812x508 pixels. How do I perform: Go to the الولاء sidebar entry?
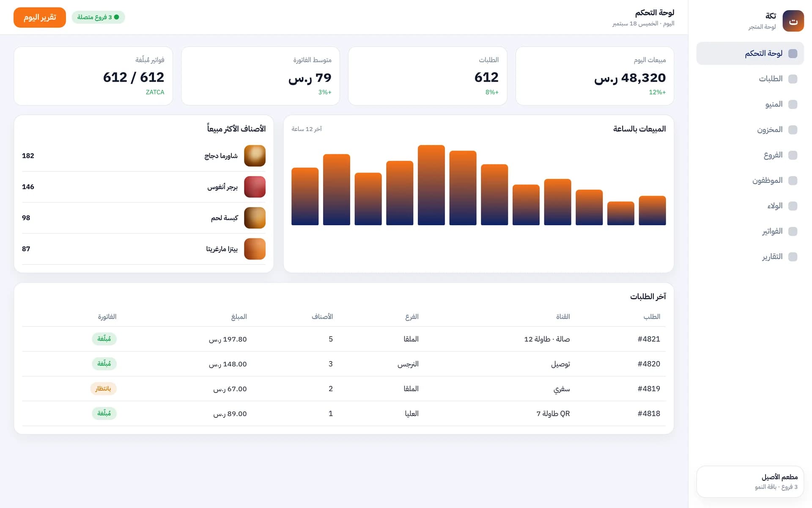coord(750,206)
